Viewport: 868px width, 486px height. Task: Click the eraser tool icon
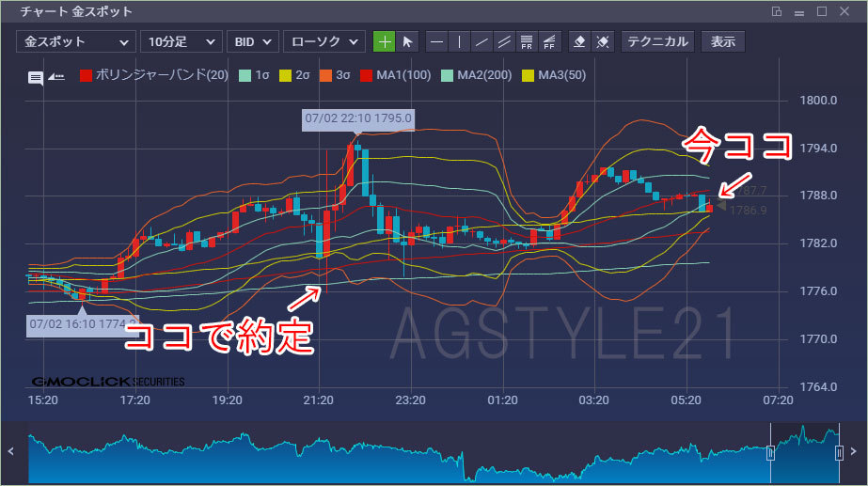pos(580,41)
